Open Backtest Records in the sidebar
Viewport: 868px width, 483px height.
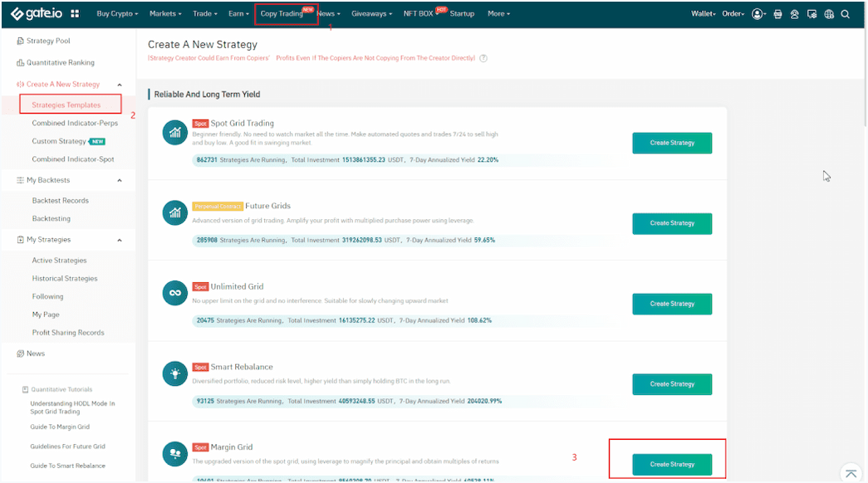click(61, 201)
